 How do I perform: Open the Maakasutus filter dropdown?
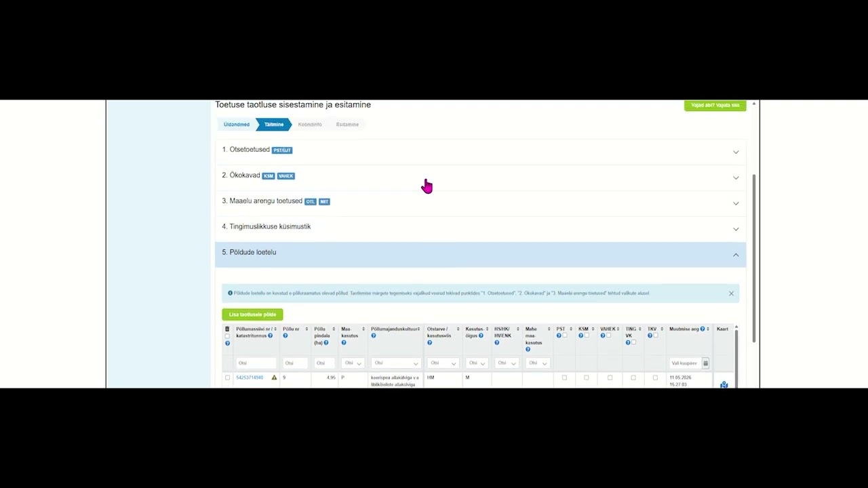pos(353,363)
